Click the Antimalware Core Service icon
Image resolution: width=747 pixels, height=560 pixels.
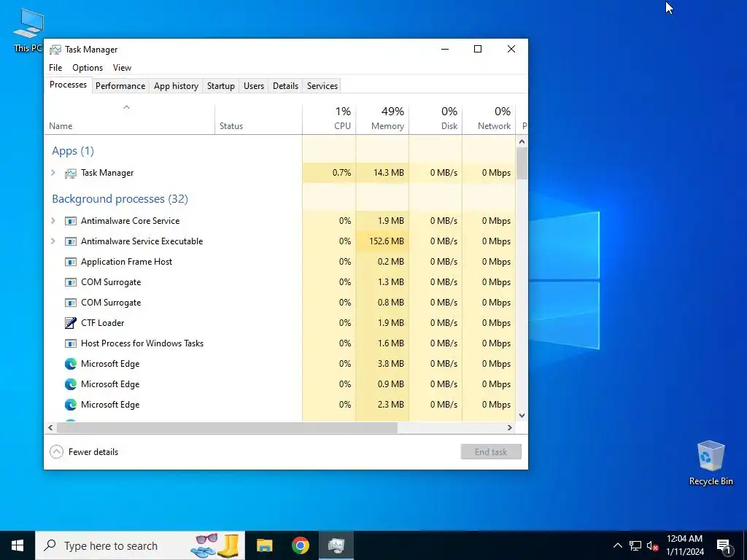click(71, 221)
